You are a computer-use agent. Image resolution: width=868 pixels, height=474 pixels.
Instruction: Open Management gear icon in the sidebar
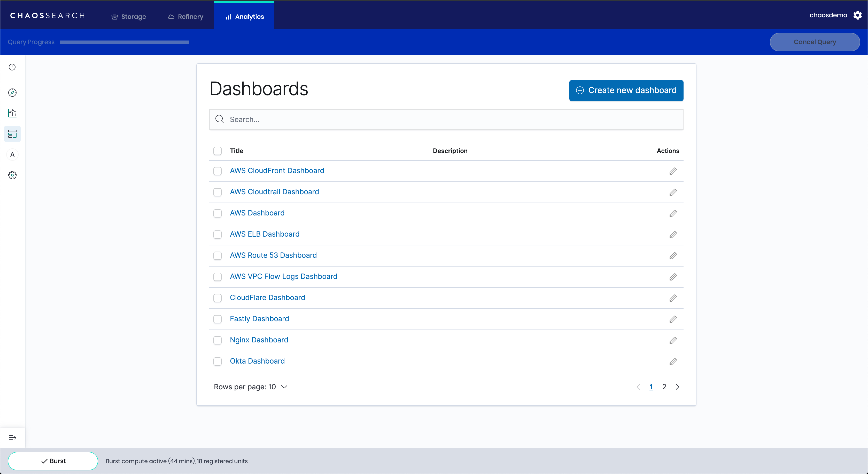point(12,175)
